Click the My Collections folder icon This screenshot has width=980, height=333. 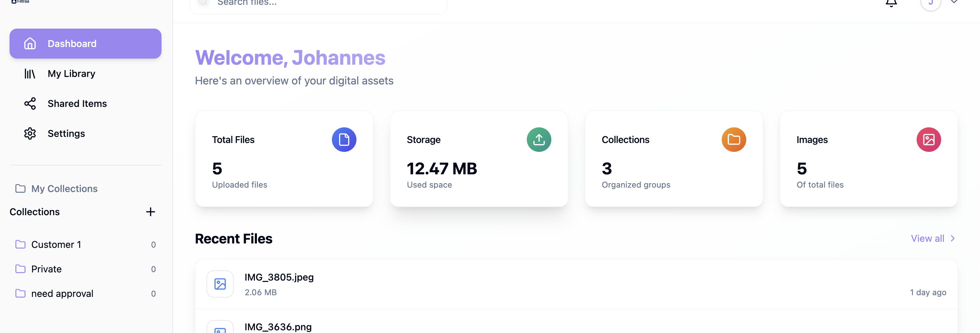point(20,189)
